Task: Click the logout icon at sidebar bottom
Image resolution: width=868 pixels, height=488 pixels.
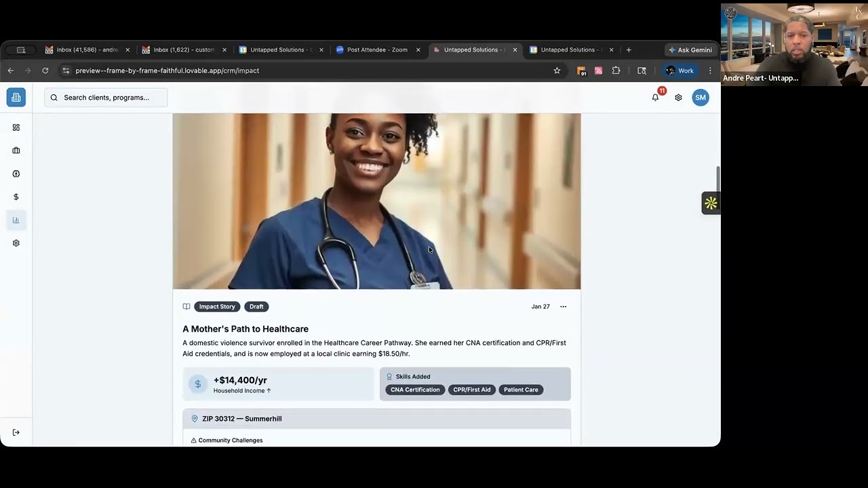Action: 16,432
